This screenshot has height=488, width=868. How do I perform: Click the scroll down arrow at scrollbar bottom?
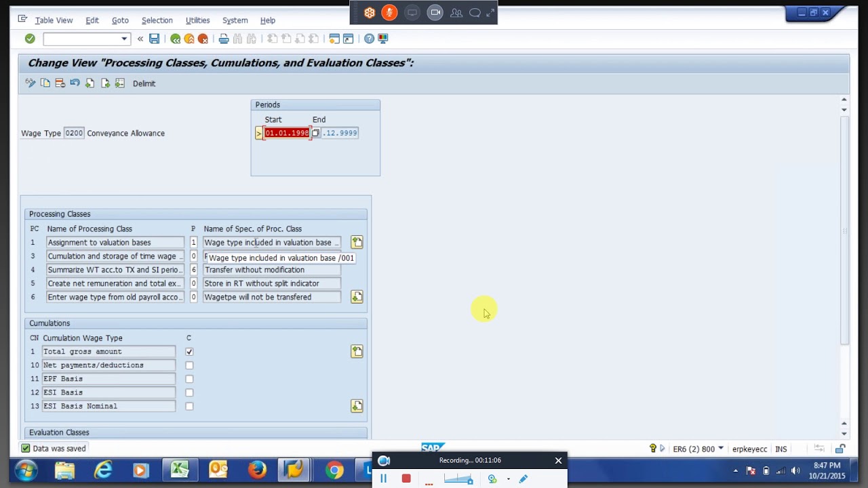coord(844,433)
